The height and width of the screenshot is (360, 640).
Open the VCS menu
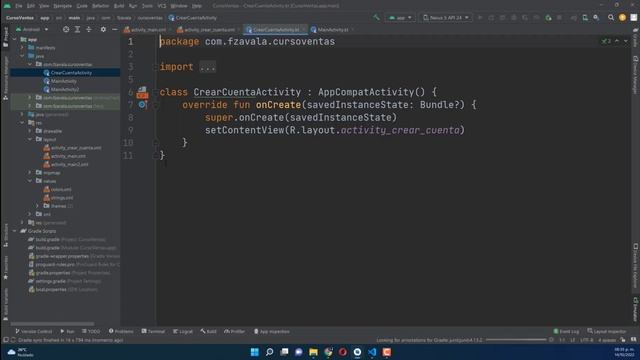pos(162,6)
